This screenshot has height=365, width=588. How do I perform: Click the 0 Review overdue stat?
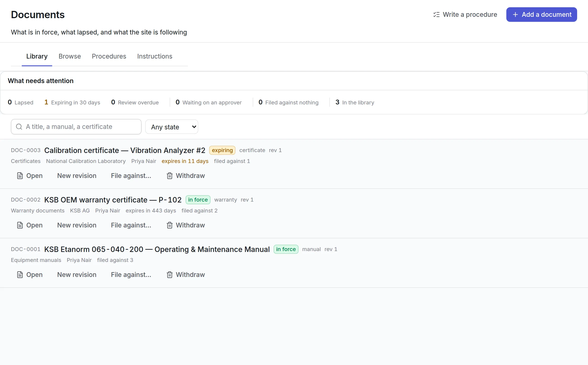[135, 102]
